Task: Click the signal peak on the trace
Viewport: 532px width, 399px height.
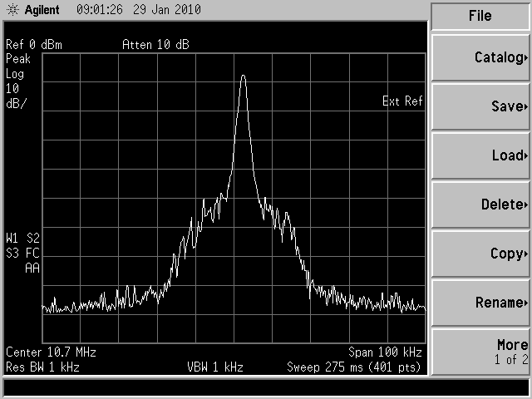Action: tap(244, 76)
